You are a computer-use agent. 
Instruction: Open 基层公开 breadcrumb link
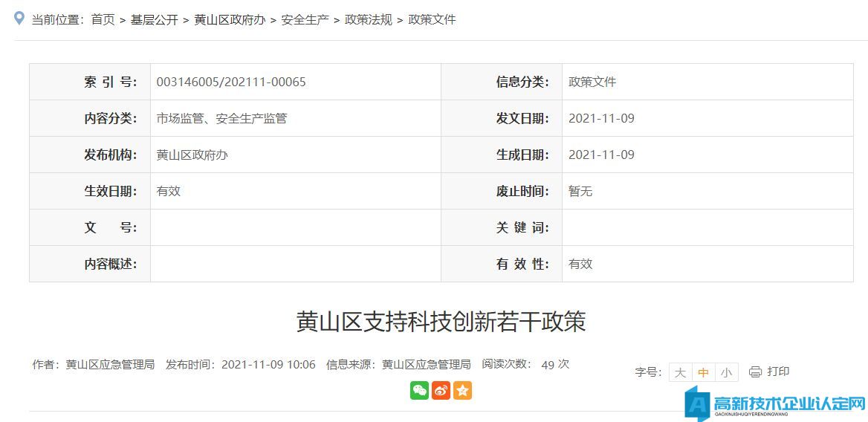tap(155, 20)
